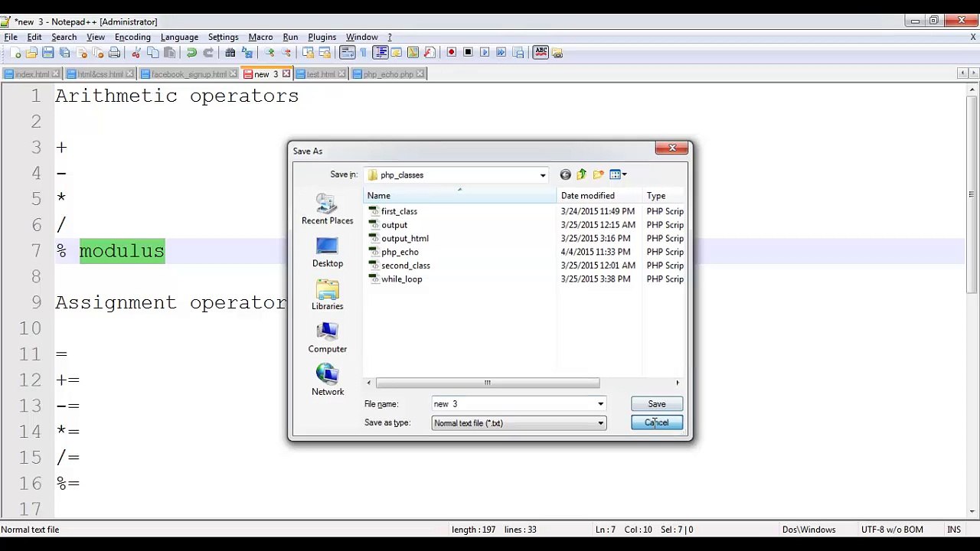980x551 pixels.
Task: Click the Redo arrow icon
Action: coord(208,53)
